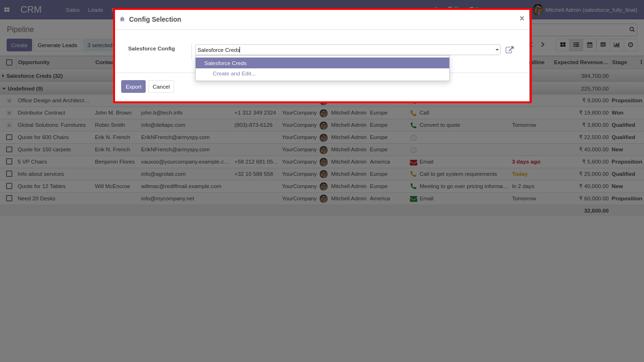Click user avatar in top navigation bar
This screenshot has width=644, height=362.
pos(538,9)
